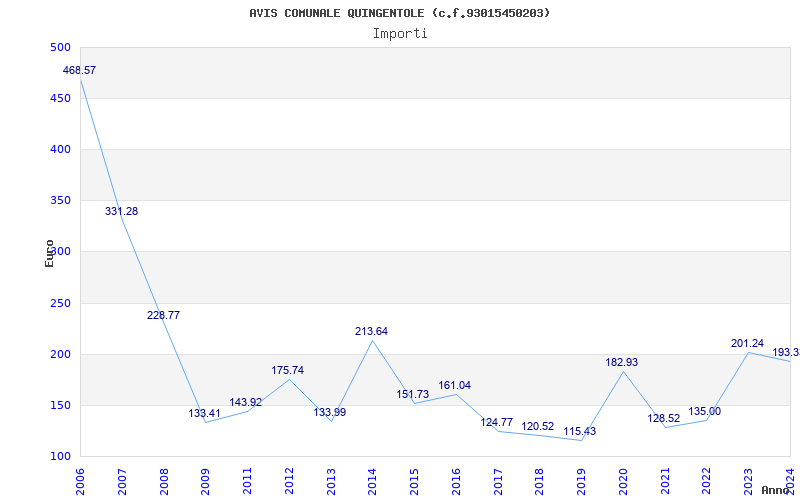Click year 2008 on x-axis
800x500 pixels.
(164, 482)
